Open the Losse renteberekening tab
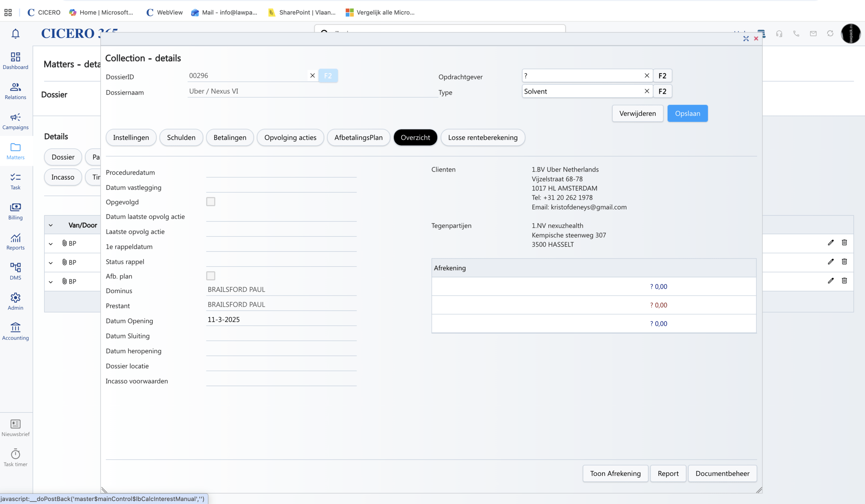The height and width of the screenshot is (504, 865). (x=482, y=137)
